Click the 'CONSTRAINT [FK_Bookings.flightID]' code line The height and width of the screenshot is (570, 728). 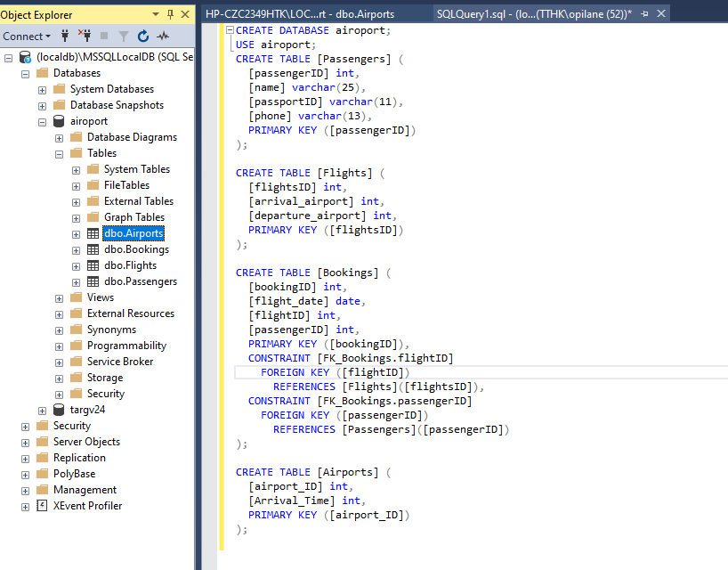(351, 358)
